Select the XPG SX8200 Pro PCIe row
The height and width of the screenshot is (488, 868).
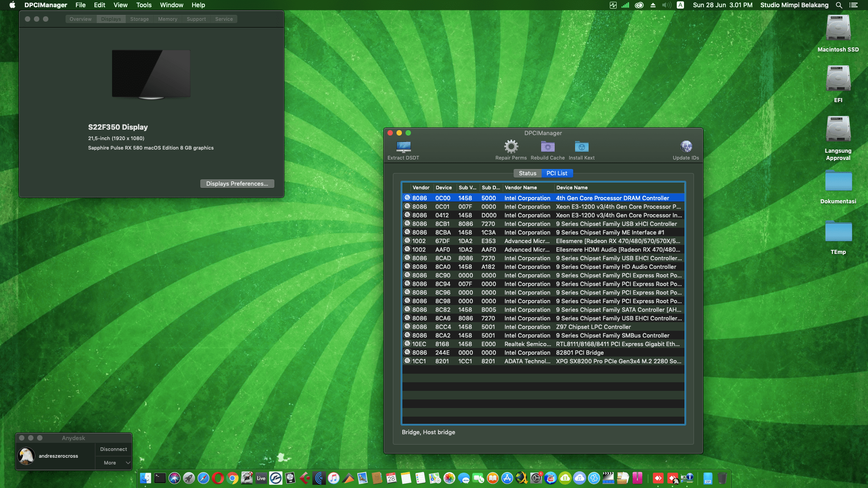543,361
